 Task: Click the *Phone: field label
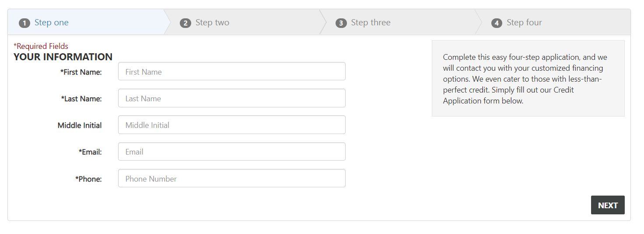pos(88,179)
